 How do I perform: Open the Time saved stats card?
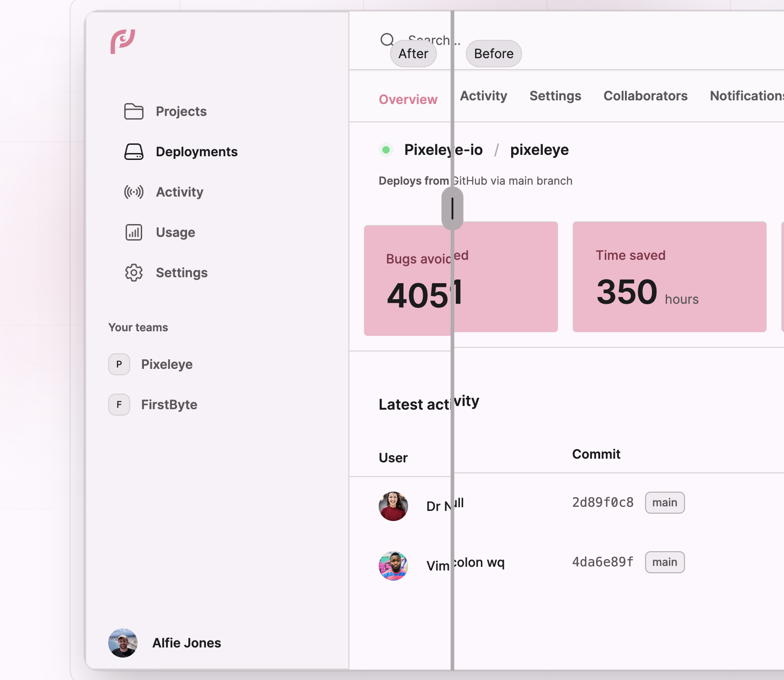(669, 277)
